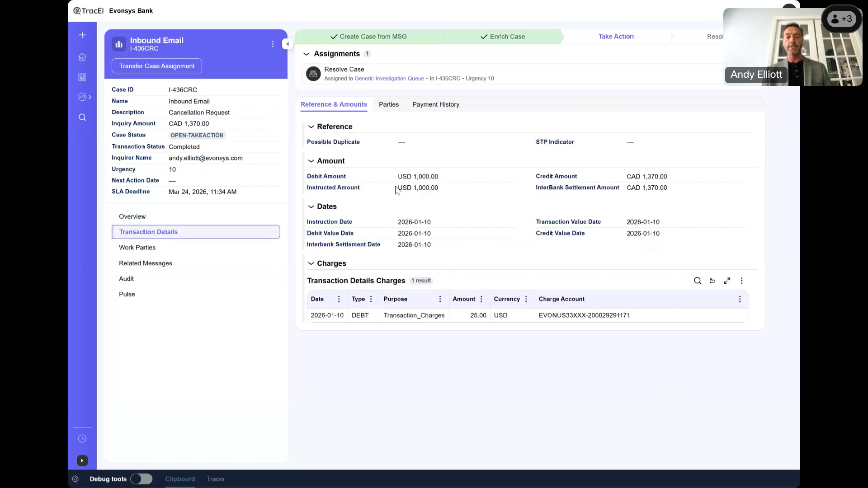Open search from the left sidebar
The width and height of the screenshot is (868, 488).
[82, 117]
